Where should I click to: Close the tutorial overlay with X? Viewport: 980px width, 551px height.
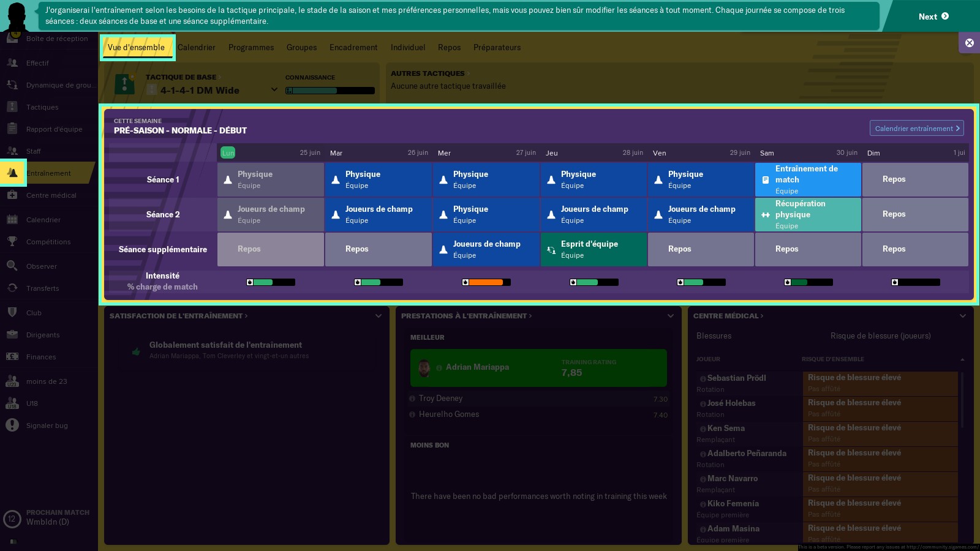969,43
